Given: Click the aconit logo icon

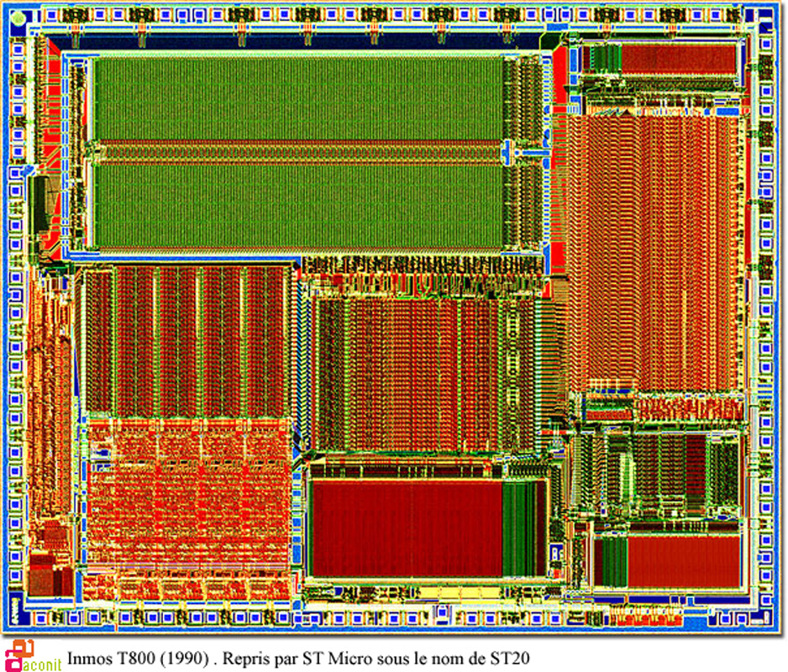Looking at the screenshot, I should point(32,655).
